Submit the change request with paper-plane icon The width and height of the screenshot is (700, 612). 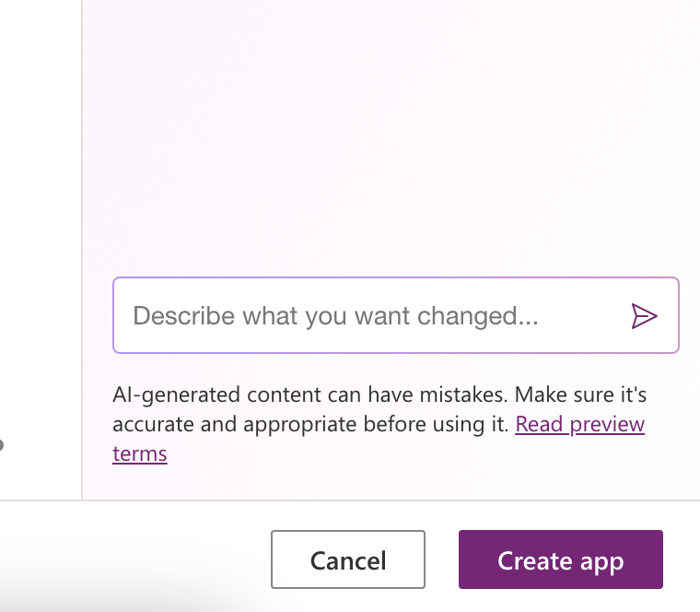click(644, 316)
